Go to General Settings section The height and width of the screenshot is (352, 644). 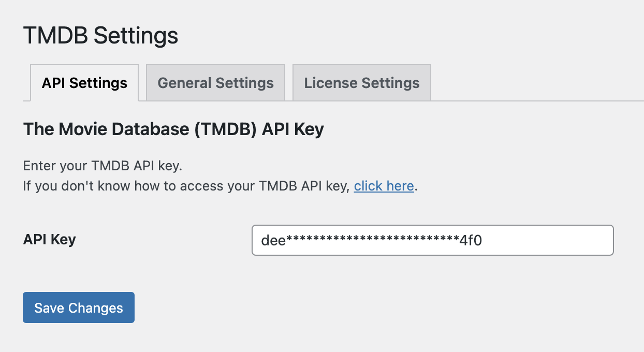pyautogui.click(x=215, y=83)
